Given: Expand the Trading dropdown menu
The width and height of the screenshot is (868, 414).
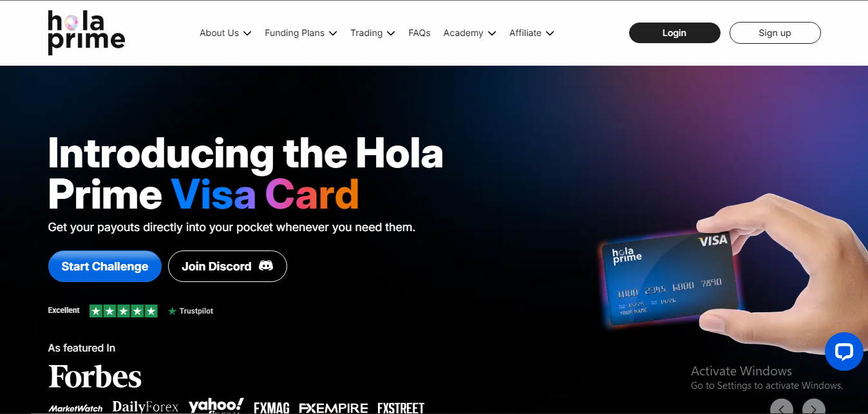Looking at the screenshot, I should pyautogui.click(x=372, y=33).
